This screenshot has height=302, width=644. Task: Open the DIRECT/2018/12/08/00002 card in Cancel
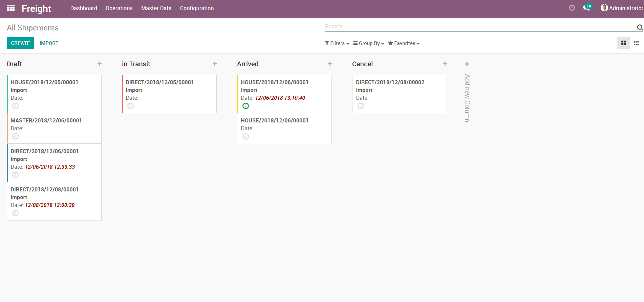point(390,82)
